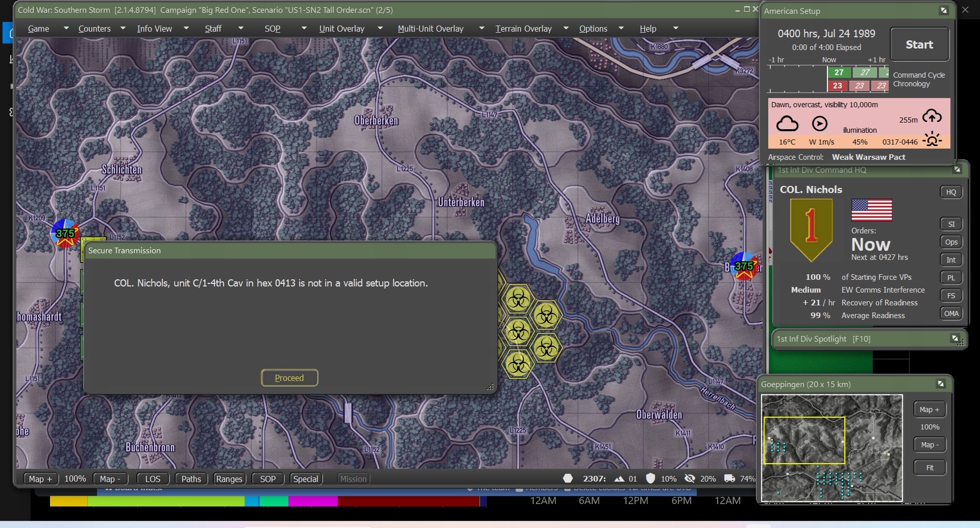Open the Ops staff panel button
The width and height of the screenshot is (980, 528).
coord(951,242)
